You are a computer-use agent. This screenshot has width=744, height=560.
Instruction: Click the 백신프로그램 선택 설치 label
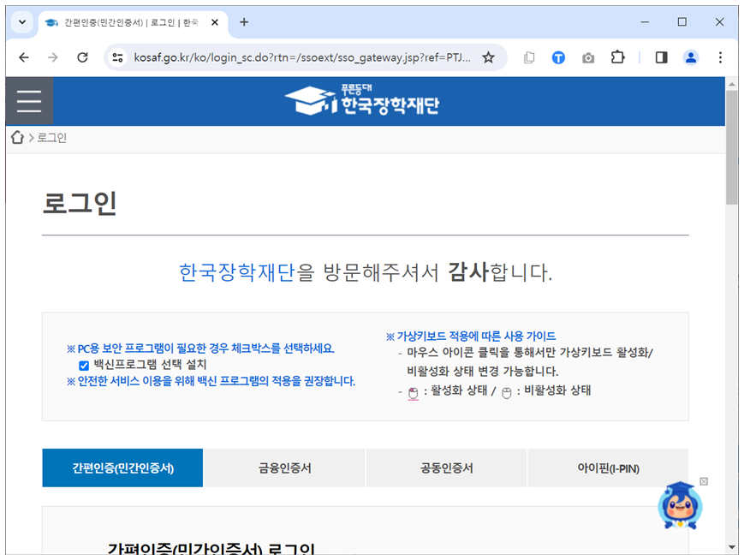pos(150,365)
